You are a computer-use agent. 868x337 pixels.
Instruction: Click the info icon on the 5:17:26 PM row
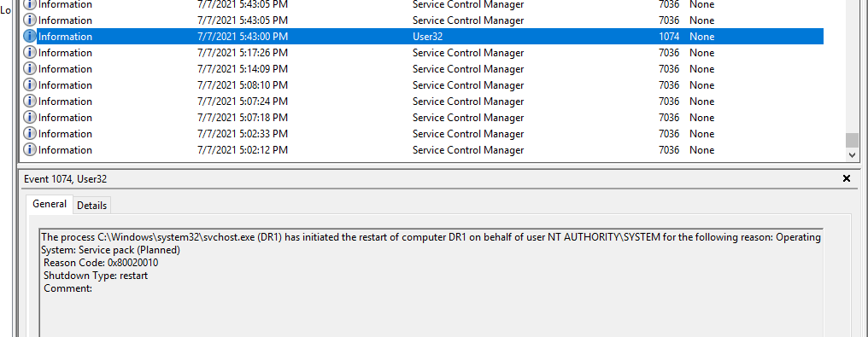coord(29,53)
